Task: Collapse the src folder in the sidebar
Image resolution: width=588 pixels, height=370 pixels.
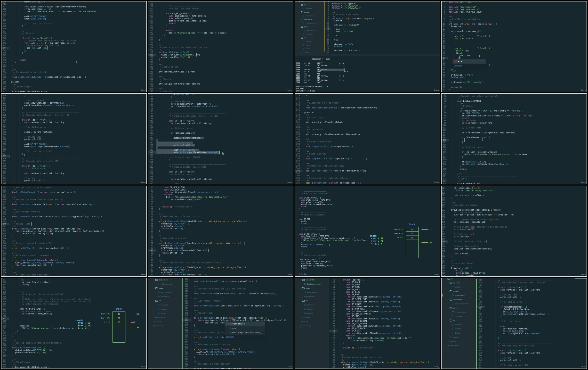Action: click(451, 279)
